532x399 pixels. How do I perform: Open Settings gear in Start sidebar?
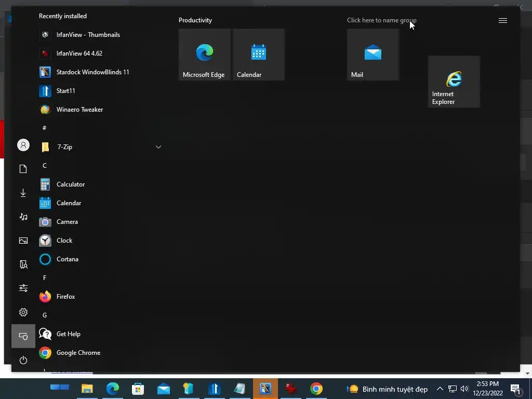click(x=23, y=312)
